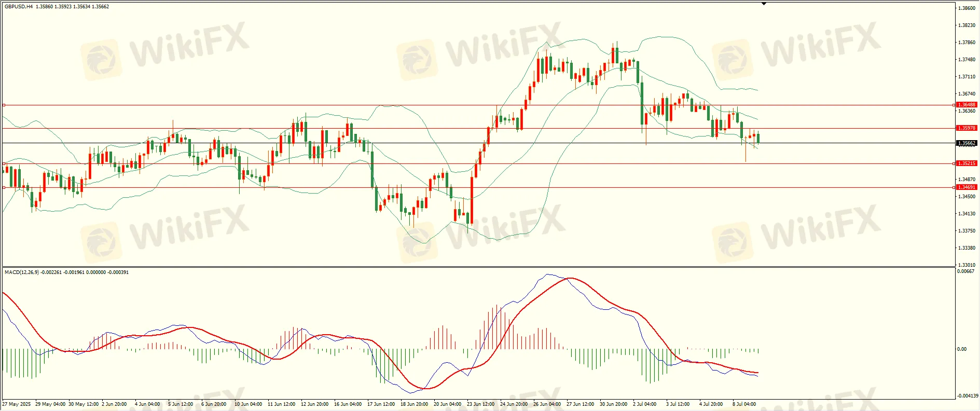The image size is (980, 411).
Task: Click the left anchor square of the 1.36488 line
Action: click(x=4, y=105)
